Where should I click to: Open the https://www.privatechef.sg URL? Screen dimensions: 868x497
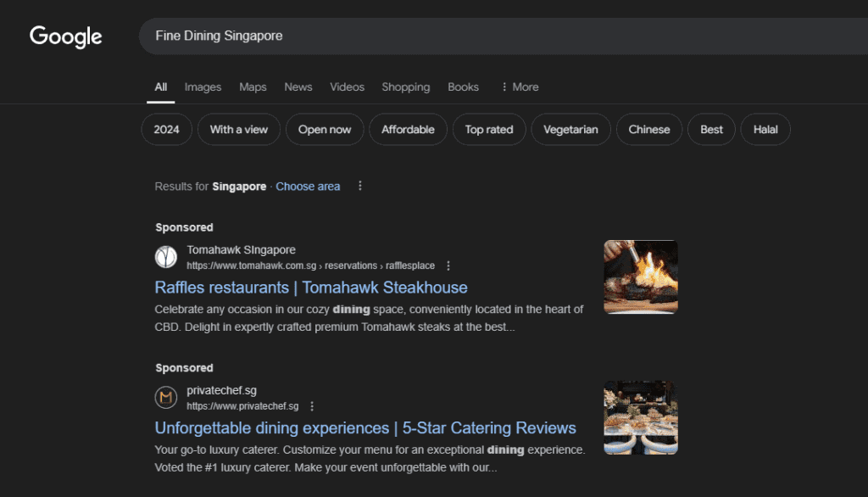[x=242, y=406]
